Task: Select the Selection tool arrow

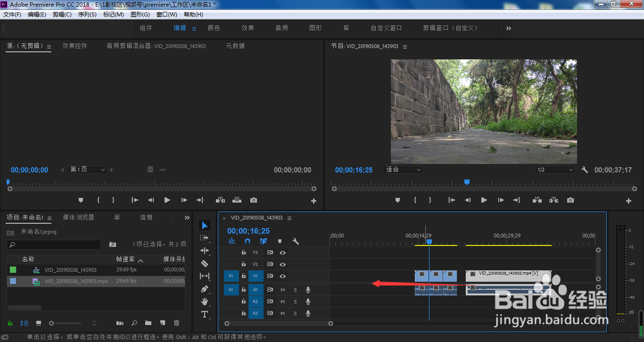Action: (205, 225)
